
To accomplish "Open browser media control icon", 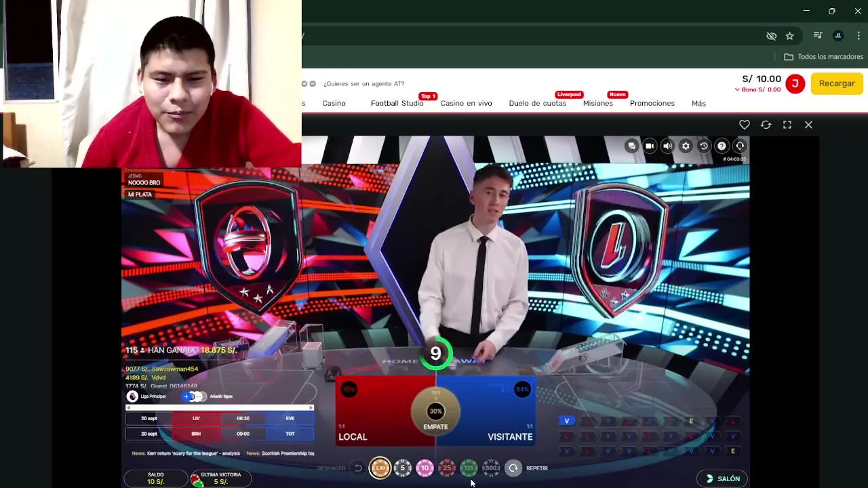I will point(818,36).
